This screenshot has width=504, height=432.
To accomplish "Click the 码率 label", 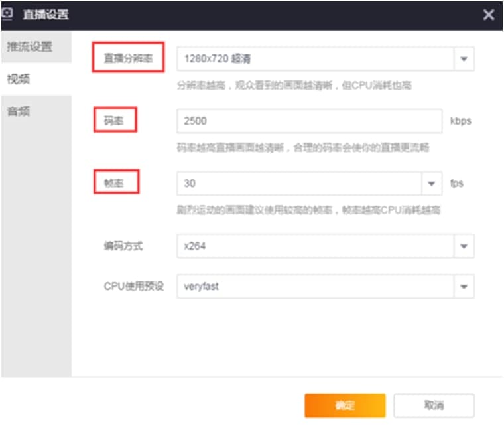I will pos(115,121).
